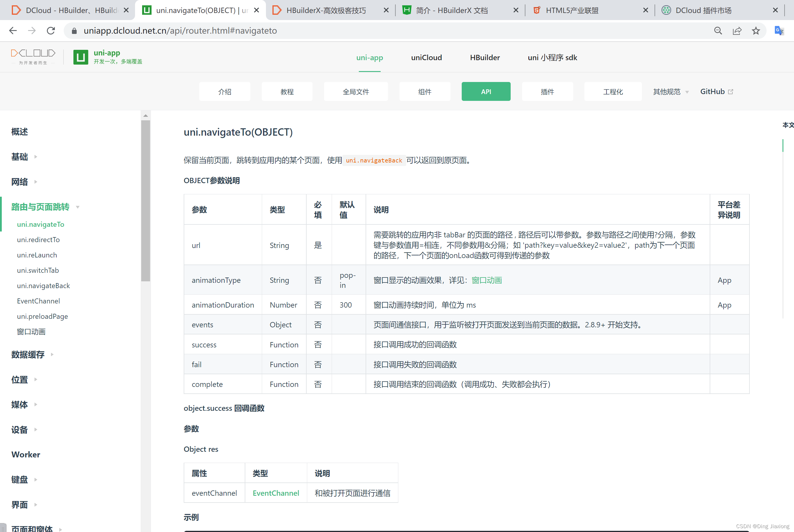This screenshot has height=532, width=794.
Task: Expand the 键盘 sidebar section
Action: [24, 480]
